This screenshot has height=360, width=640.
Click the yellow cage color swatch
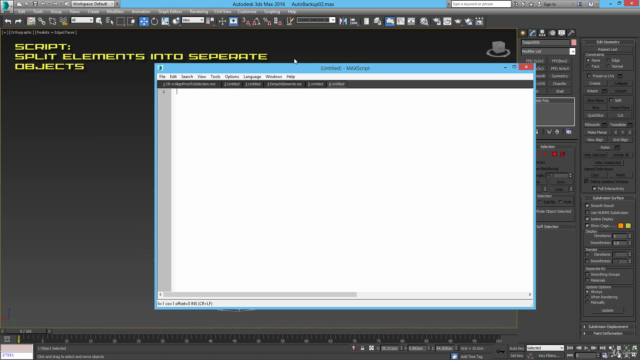coord(628,226)
